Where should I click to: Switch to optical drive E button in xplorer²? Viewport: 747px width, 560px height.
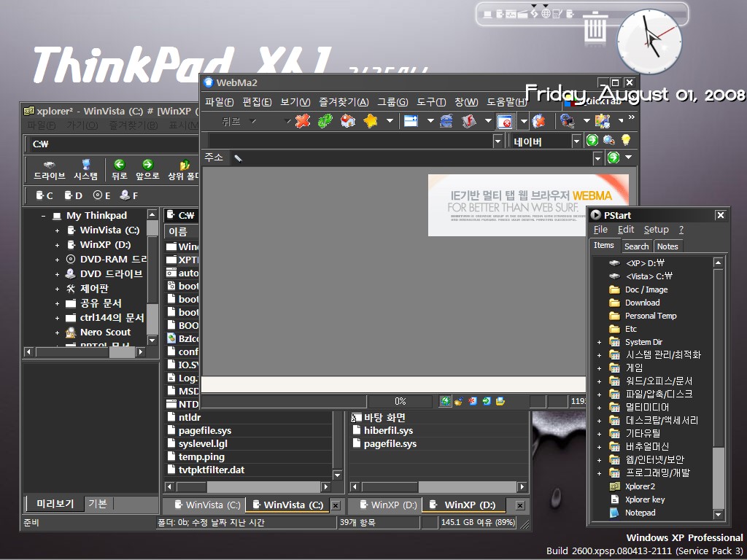(x=101, y=195)
